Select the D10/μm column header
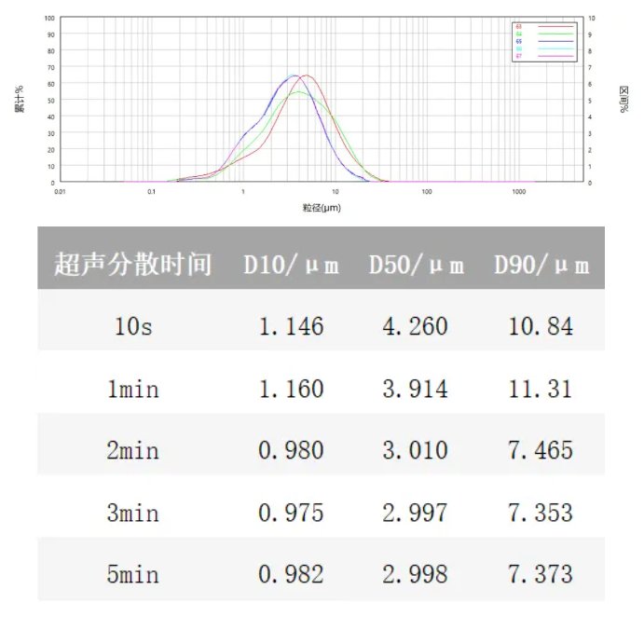Screen dimensions: 644x644 click(291, 265)
